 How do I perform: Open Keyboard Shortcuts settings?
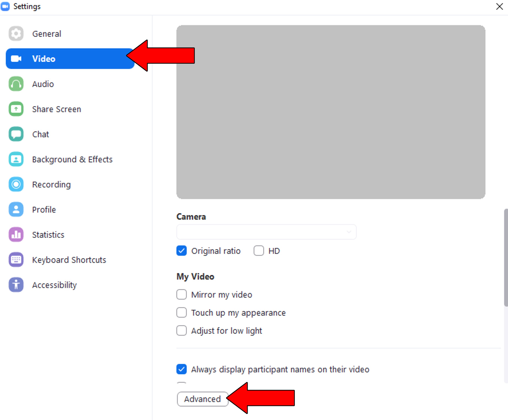(16, 260)
